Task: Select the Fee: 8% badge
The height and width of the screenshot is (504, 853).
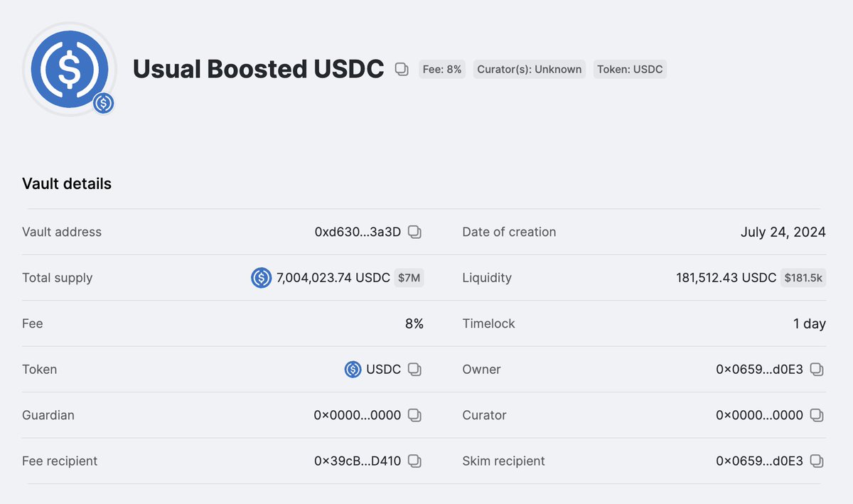Action: coord(442,69)
